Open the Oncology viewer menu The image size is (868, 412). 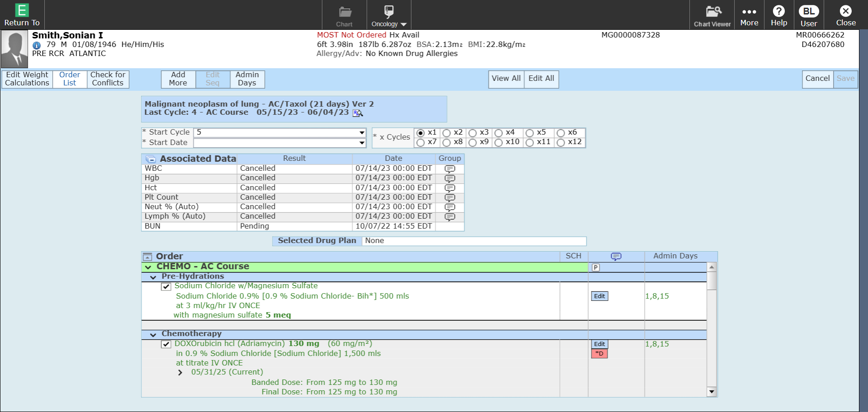pyautogui.click(x=389, y=15)
